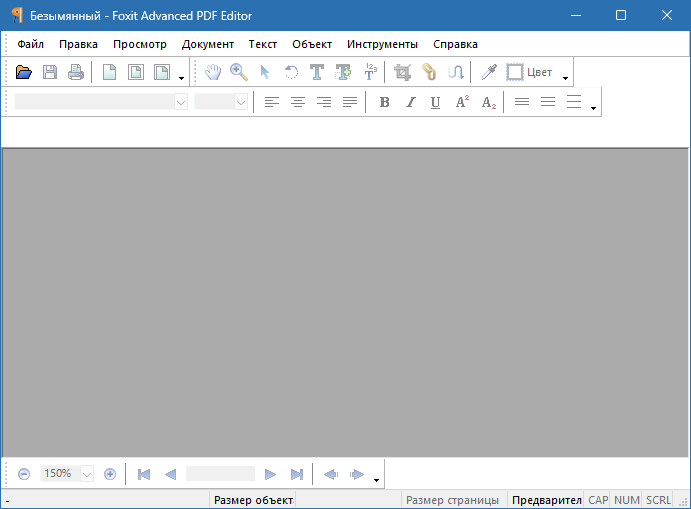
Task: Open the font name dropdown
Action: click(x=181, y=102)
